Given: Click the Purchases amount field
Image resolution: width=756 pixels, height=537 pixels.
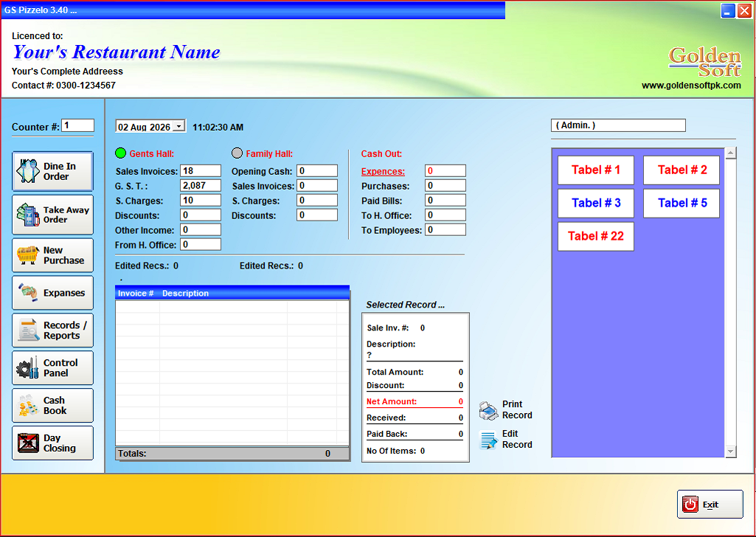Looking at the screenshot, I should [x=445, y=186].
